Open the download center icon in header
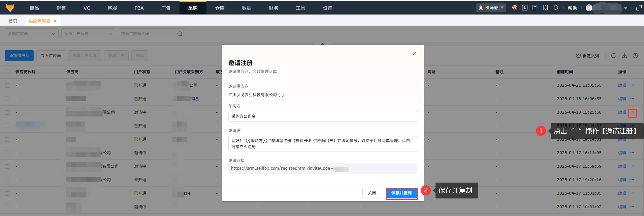644x216 pixels. pyautogui.click(x=525, y=8)
